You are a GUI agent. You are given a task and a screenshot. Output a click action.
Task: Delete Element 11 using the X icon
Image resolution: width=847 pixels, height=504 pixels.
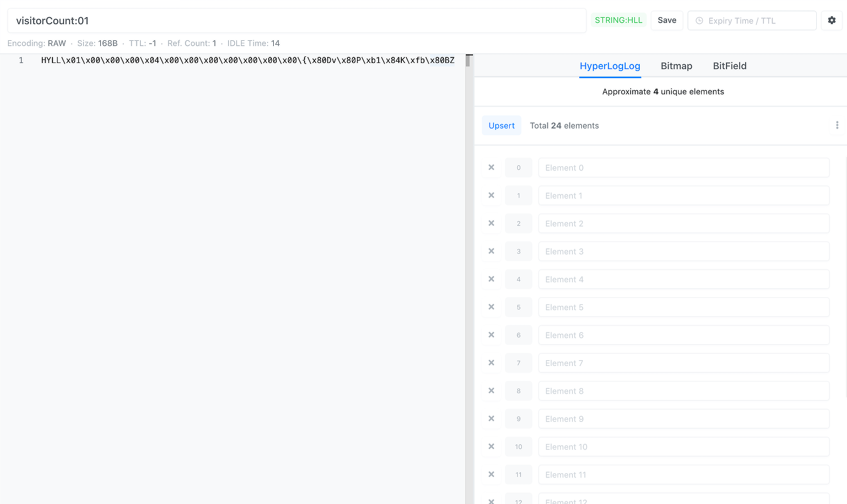pos(492,474)
